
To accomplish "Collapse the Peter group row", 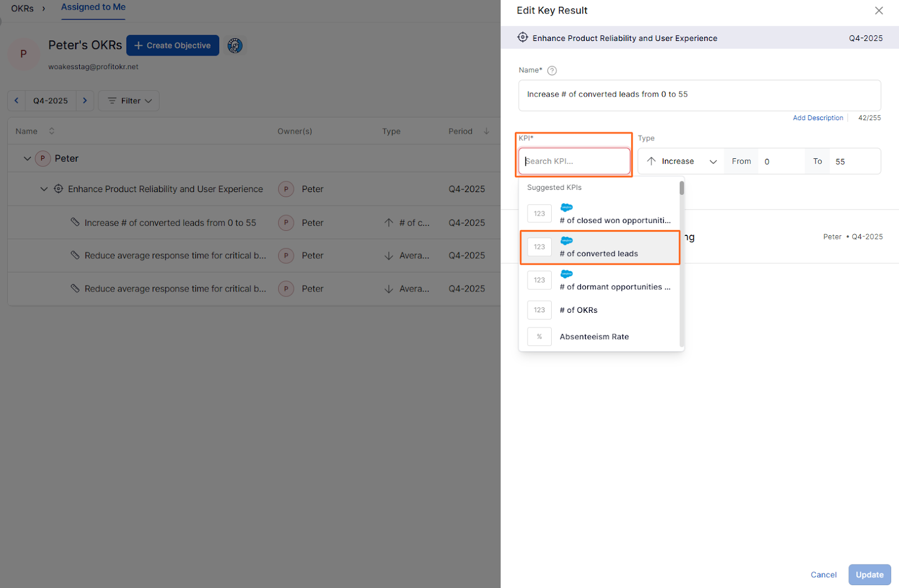I will (x=27, y=158).
